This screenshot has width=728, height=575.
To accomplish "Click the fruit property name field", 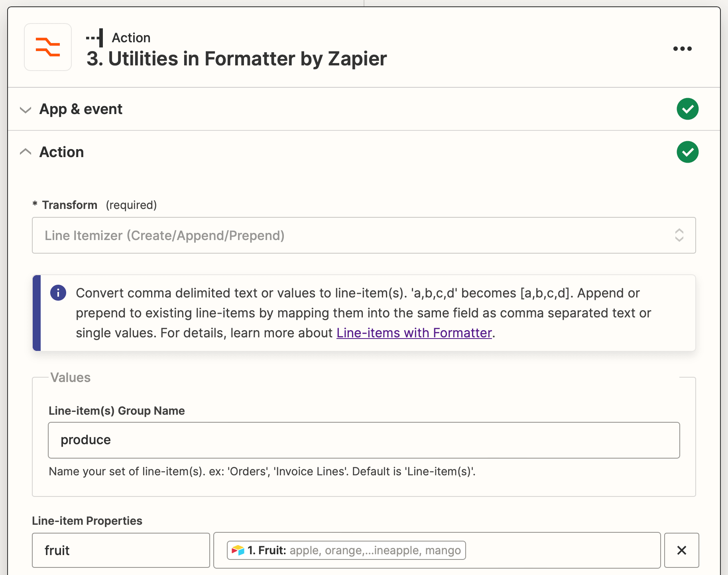I will (x=120, y=550).
